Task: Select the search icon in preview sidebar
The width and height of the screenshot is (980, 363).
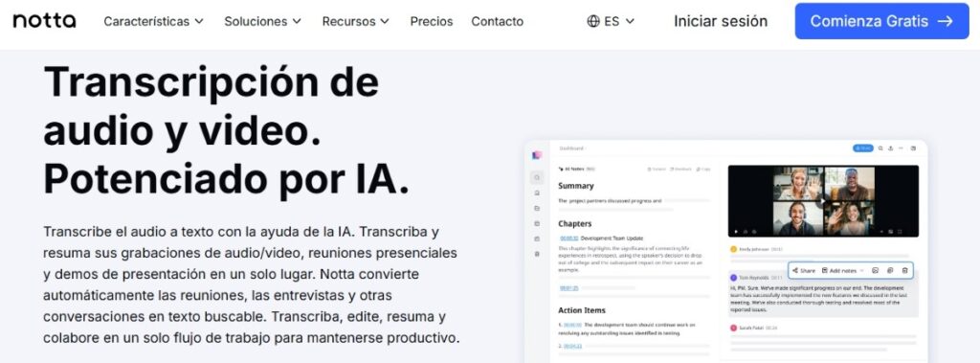Action: click(537, 177)
